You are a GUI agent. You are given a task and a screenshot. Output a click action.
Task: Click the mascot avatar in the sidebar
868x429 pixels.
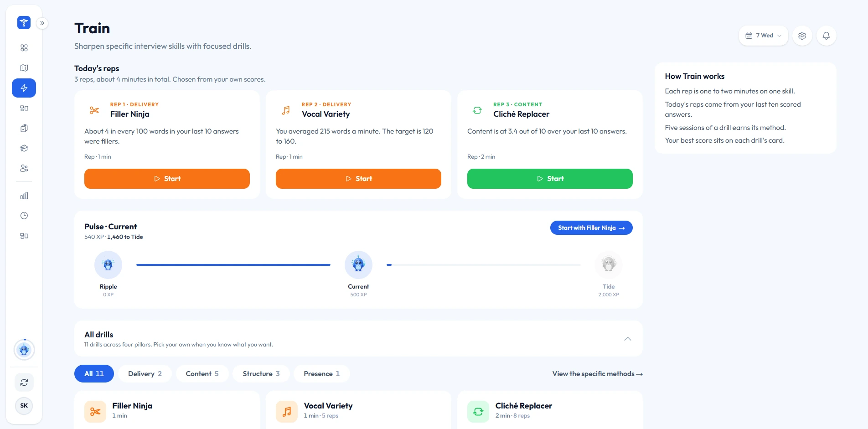coord(24,350)
